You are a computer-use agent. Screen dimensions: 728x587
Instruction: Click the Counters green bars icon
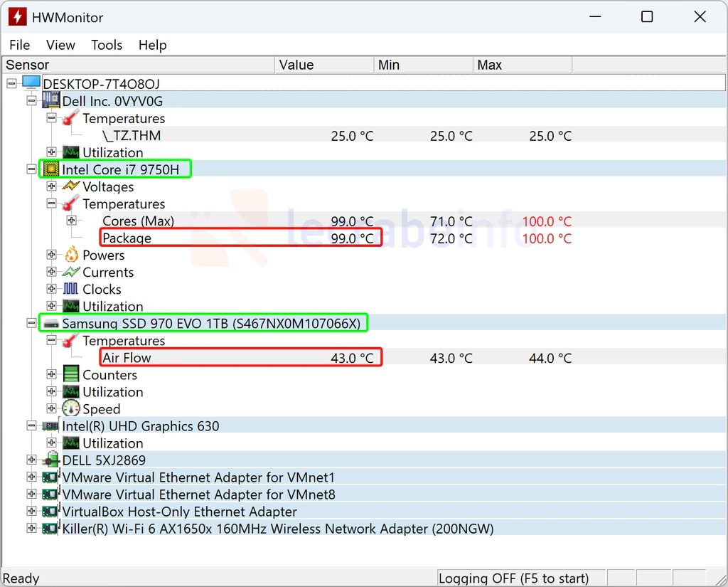point(71,374)
